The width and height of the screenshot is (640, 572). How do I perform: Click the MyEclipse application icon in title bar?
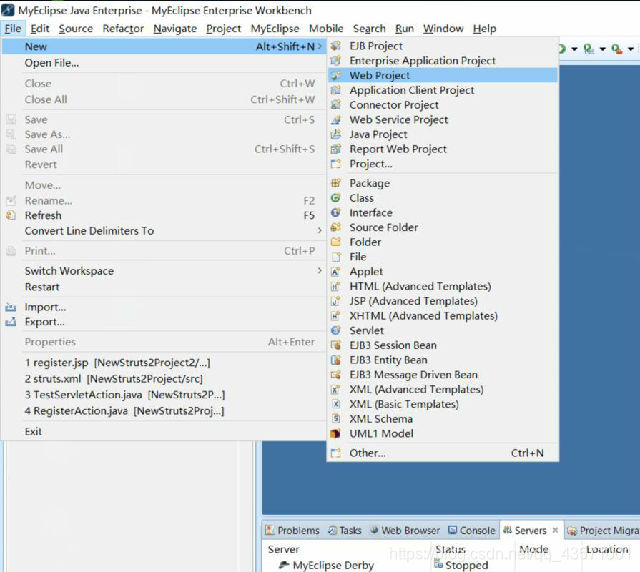8,10
